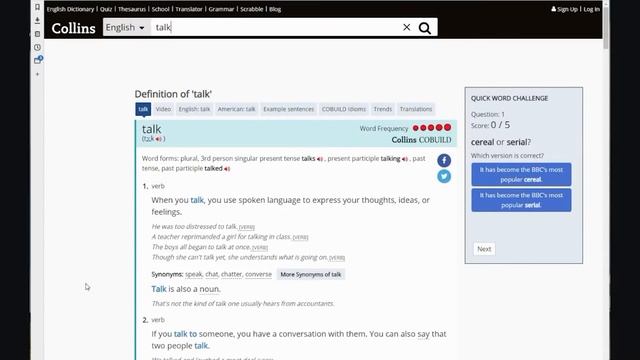Open Translator from the top navigation
This screenshot has height=360, width=640.
pyautogui.click(x=189, y=9)
